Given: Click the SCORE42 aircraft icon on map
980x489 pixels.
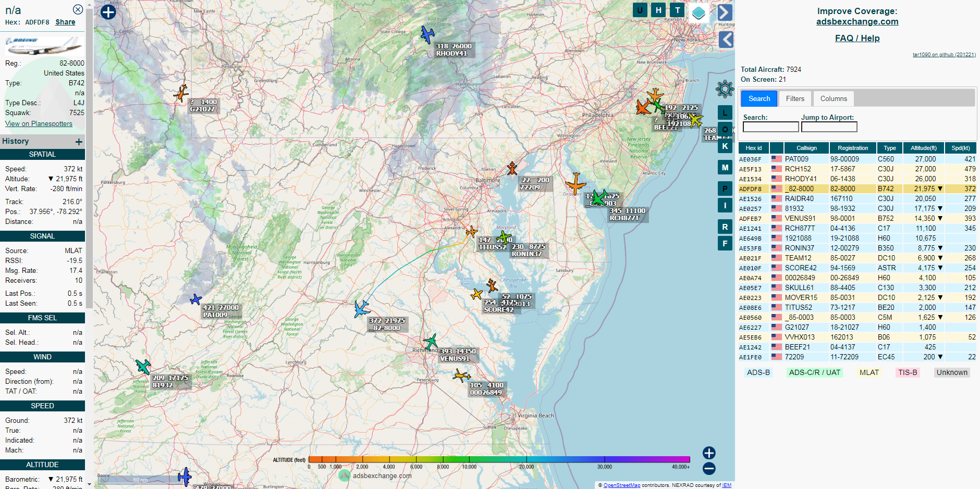Looking at the screenshot, I should click(476, 294).
